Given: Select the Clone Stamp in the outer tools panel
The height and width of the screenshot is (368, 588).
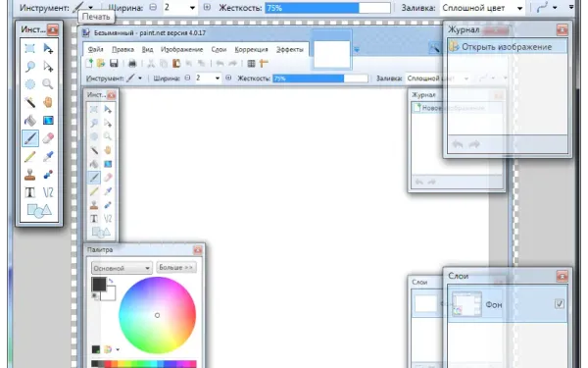Looking at the screenshot, I should click(30, 175).
